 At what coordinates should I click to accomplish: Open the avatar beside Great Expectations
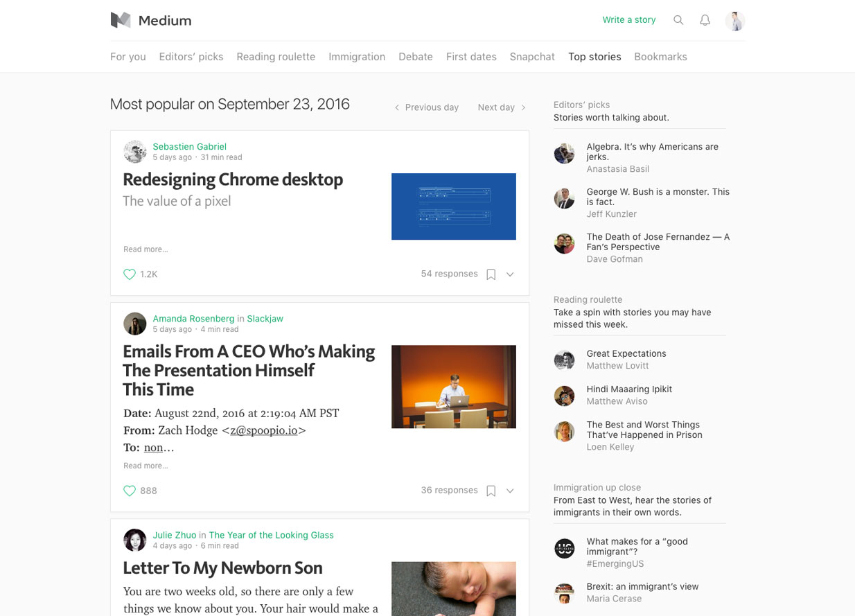click(564, 360)
